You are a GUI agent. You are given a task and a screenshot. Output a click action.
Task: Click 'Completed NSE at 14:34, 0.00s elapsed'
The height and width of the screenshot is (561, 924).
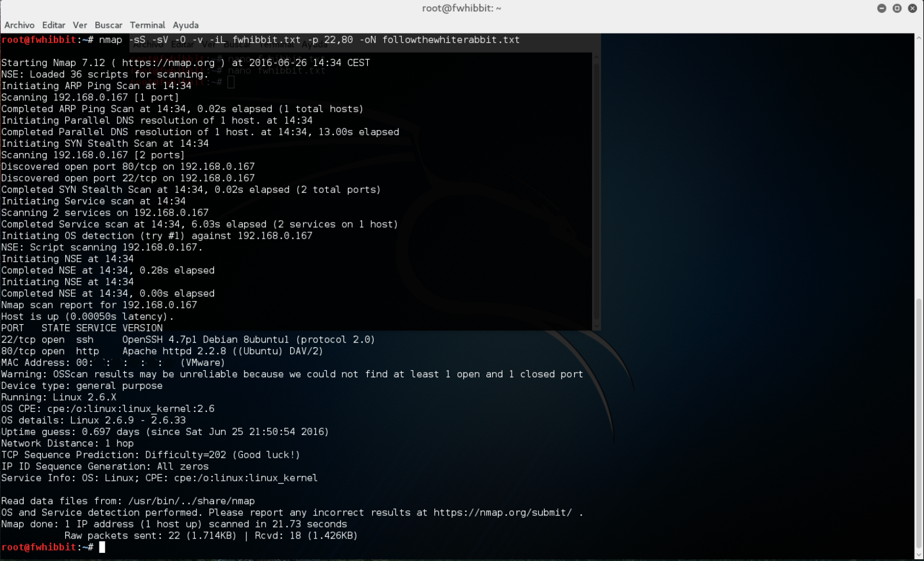(108, 293)
